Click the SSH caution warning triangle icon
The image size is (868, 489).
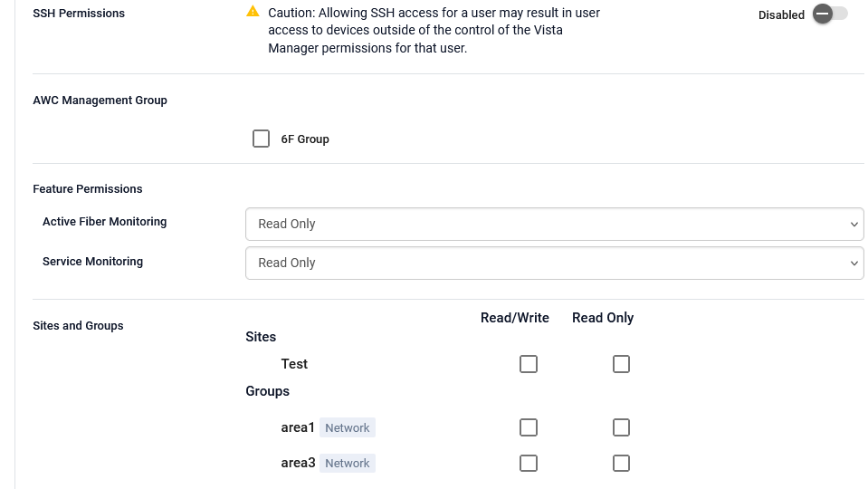253,12
